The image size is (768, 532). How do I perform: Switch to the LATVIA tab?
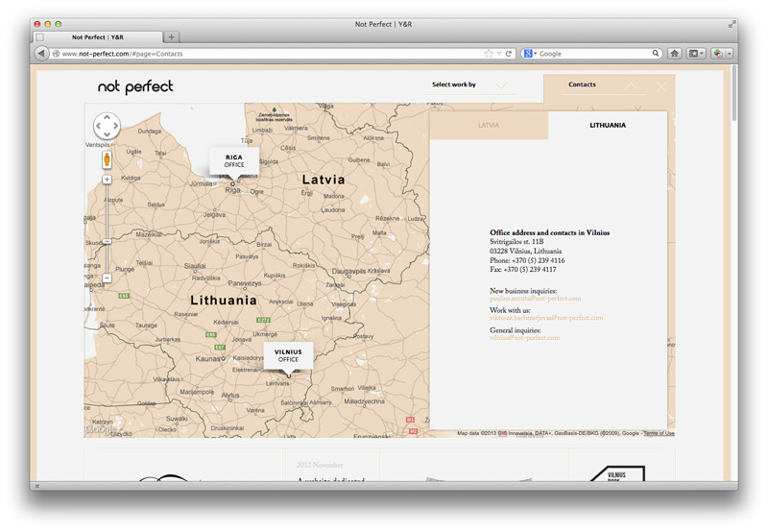[489, 126]
